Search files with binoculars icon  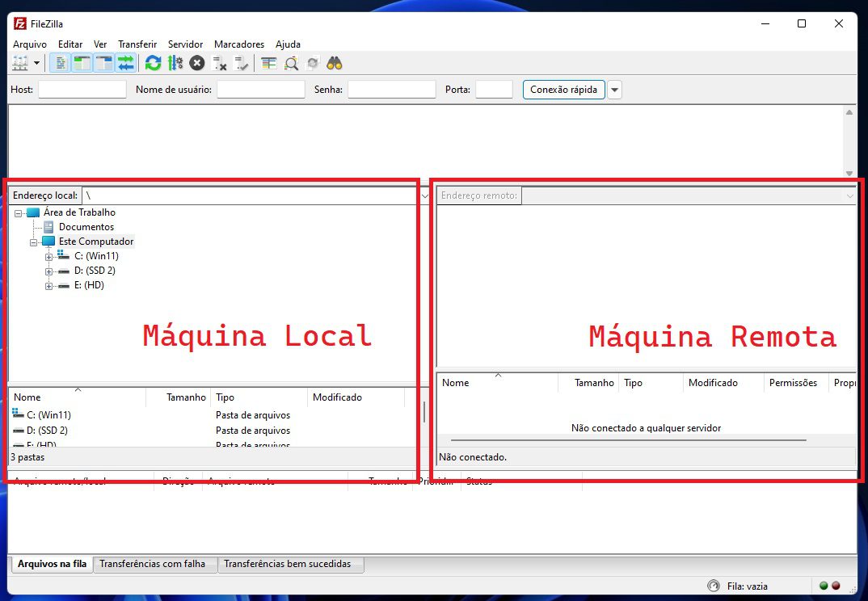click(335, 64)
